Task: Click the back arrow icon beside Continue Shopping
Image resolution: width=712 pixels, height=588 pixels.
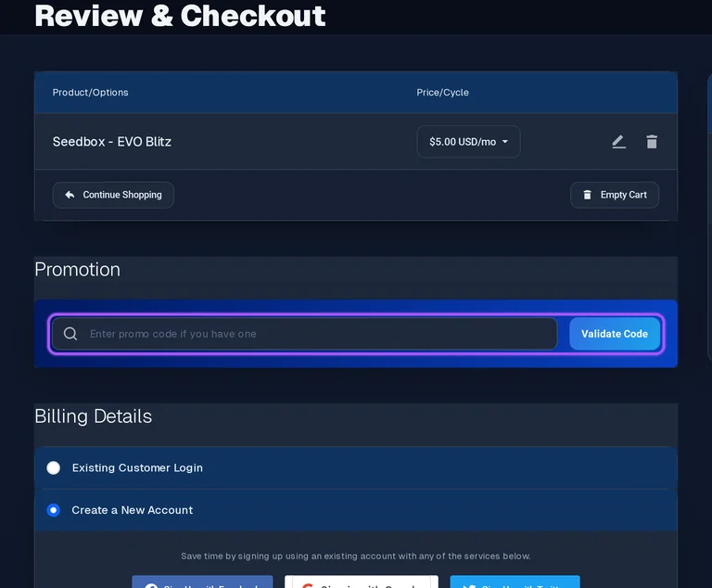Action: pyautogui.click(x=70, y=195)
